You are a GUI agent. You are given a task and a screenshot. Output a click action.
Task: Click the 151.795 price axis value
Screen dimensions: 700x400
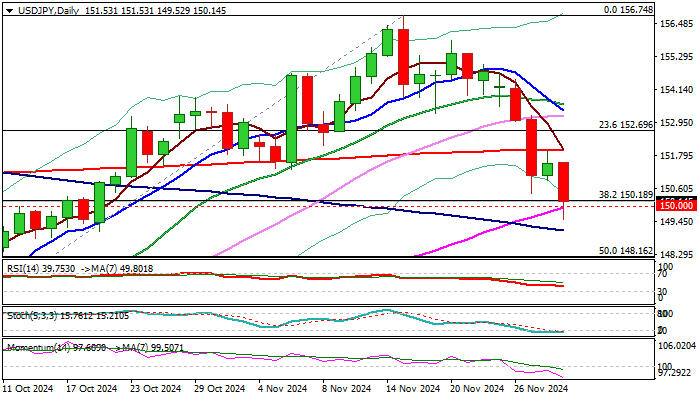tap(678, 155)
